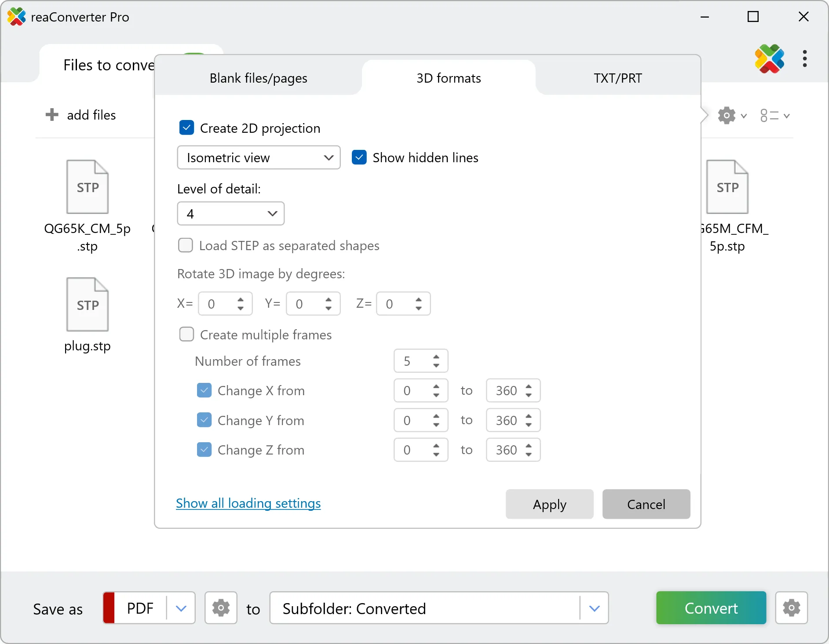The width and height of the screenshot is (829, 644).
Task: Expand the Subfolder: Converted destination dropdown
Action: coord(595,608)
